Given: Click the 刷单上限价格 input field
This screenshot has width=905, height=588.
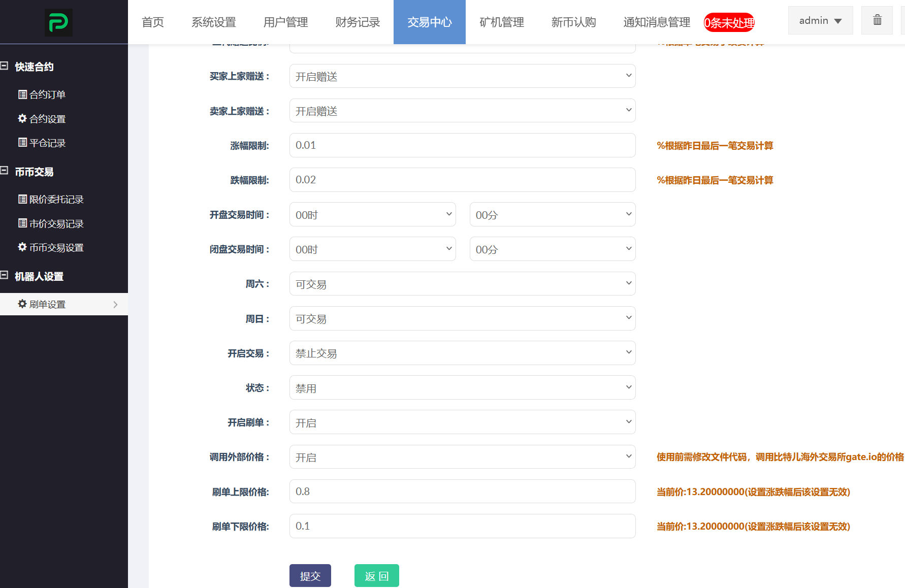Looking at the screenshot, I should [x=463, y=491].
